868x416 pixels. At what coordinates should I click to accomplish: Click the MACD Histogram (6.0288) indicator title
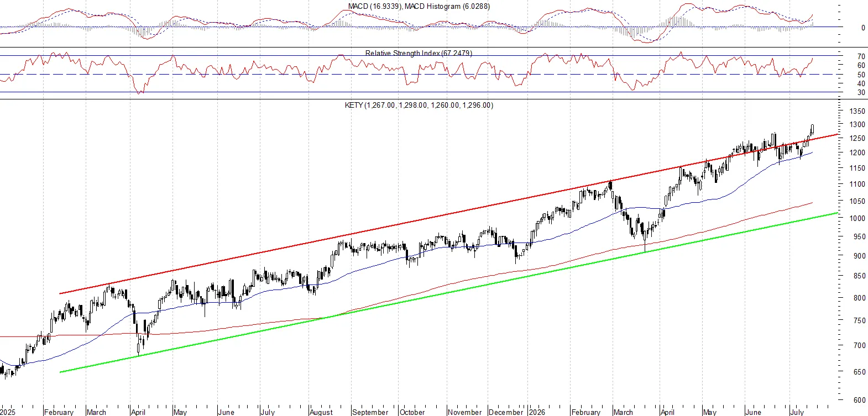tap(447, 6)
